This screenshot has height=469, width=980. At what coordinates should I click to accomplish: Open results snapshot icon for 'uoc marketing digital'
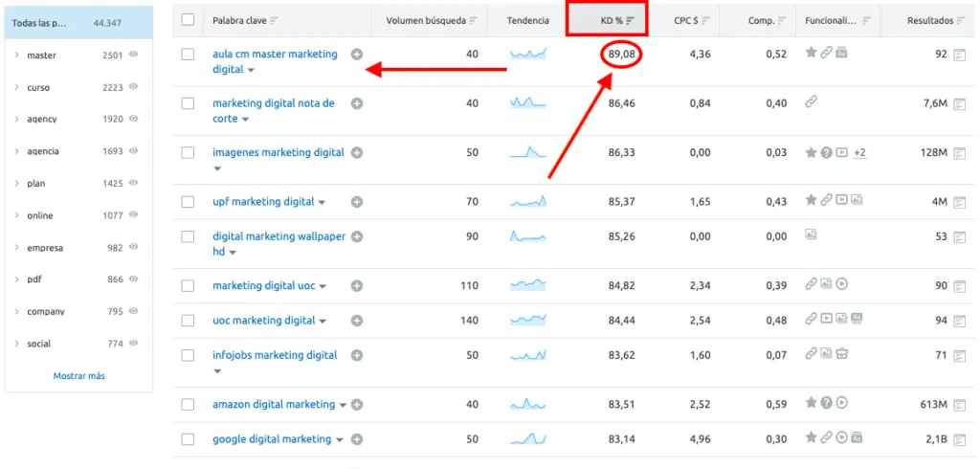point(960,321)
